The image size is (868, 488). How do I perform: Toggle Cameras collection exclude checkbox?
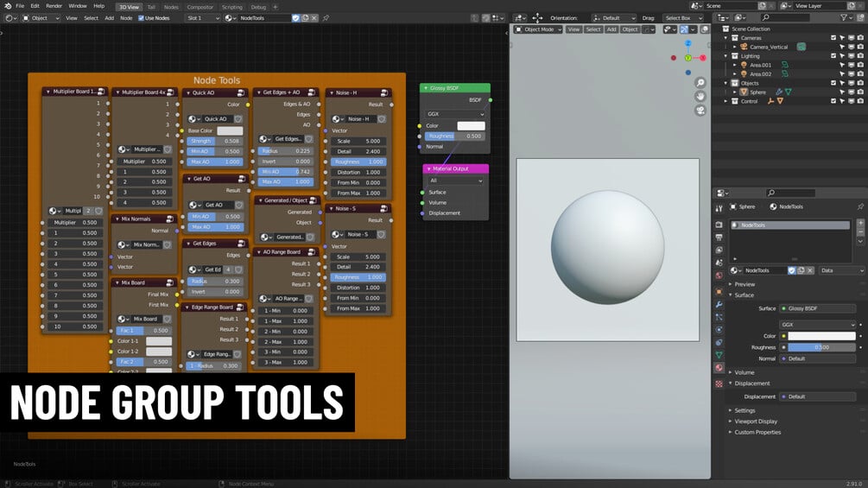tap(833, 38)
